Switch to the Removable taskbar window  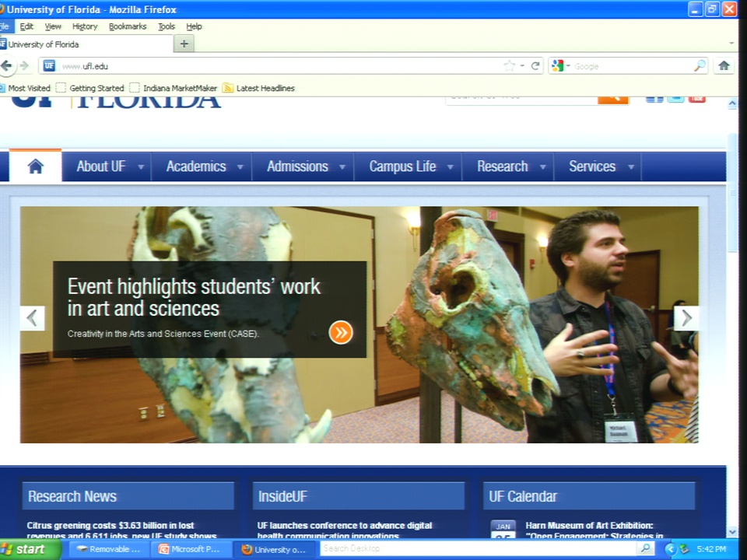click(x=109, y=549)
